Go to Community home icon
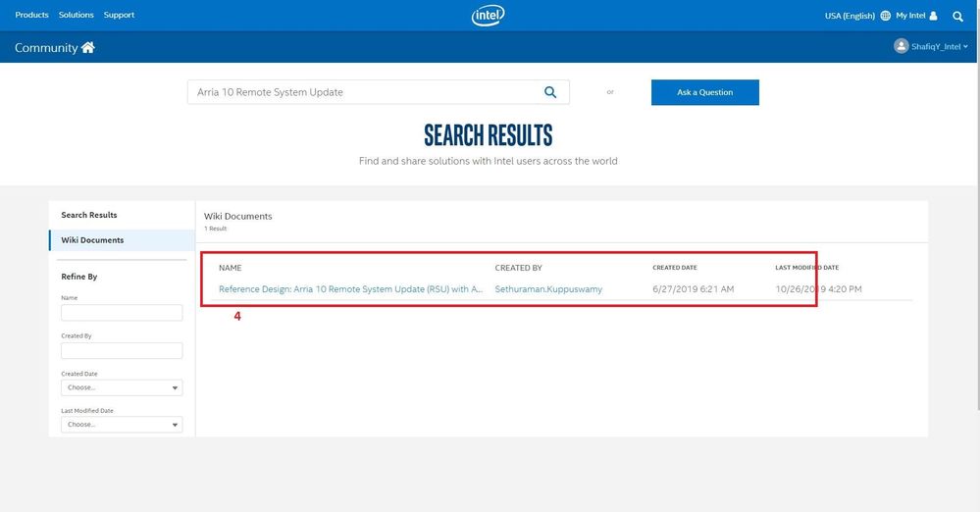Screen dimensions: 980x512 [x=87, y=47]
